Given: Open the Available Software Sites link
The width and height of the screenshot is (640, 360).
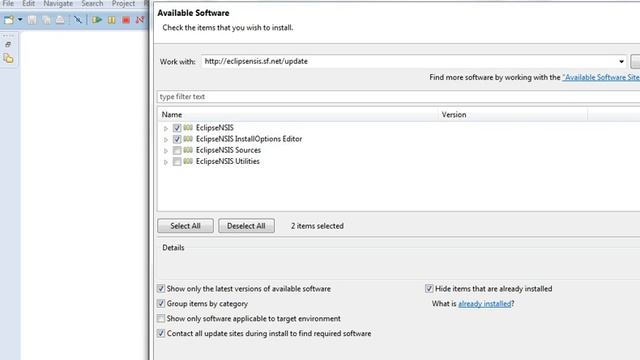Looking at the screenshot, I should (x=601, y=77).
